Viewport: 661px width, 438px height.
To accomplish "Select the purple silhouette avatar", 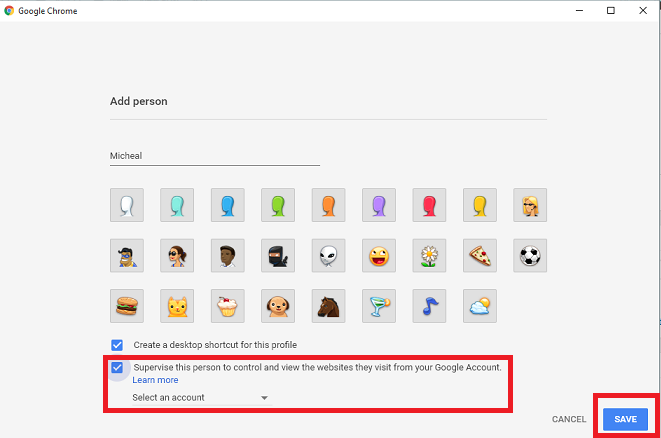I will (379, 205).
